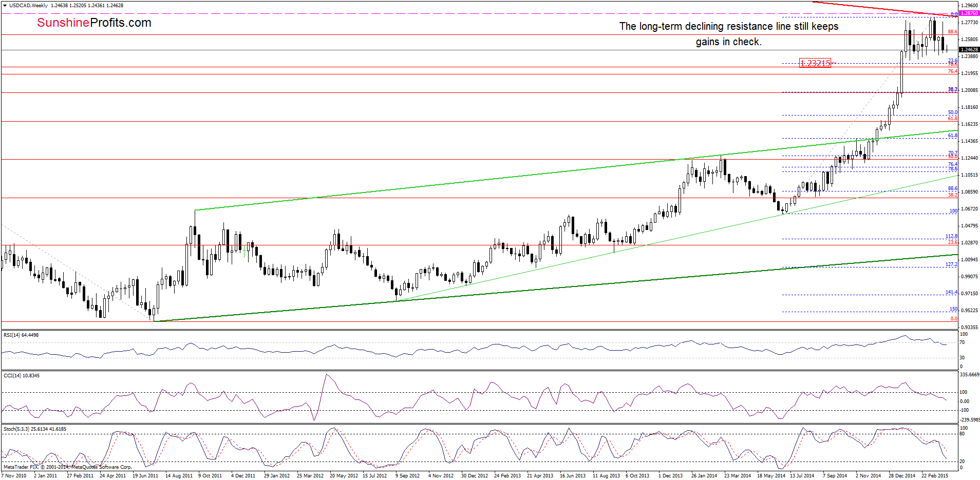Click the annotation about long-term declining resistance line
Viewport: 980px width, 480px height.
pyautogui.click(x=728, y=34)
